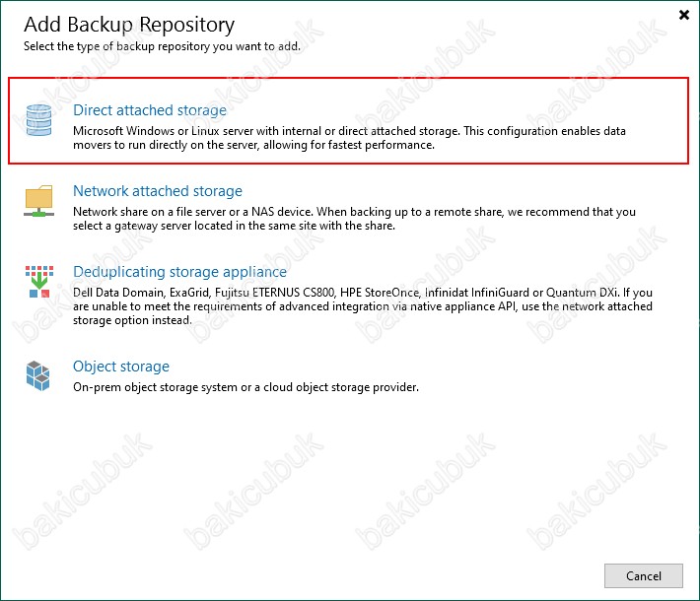Screen dimensions: 700x601
Task: Close the Add Backup Repository dialog with X
Action: pos(684,15)
